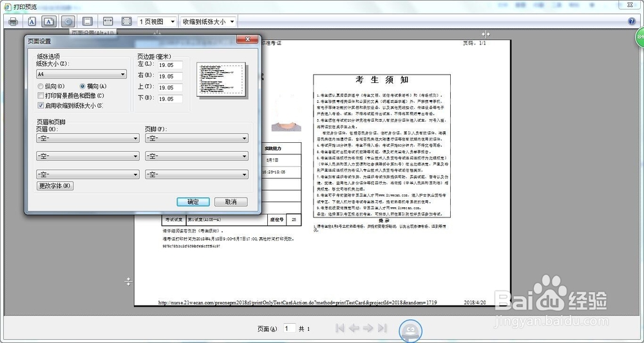
Task: Open the second 页眉 header dropdown
Action: tap(88, 156)
